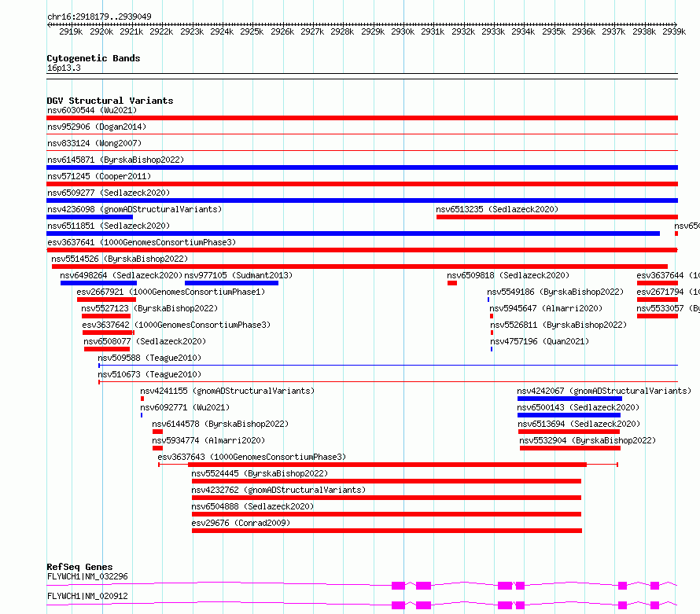
Task: Click the chr16:2918179..2939049 coordinates text
Action: (100, 17)
